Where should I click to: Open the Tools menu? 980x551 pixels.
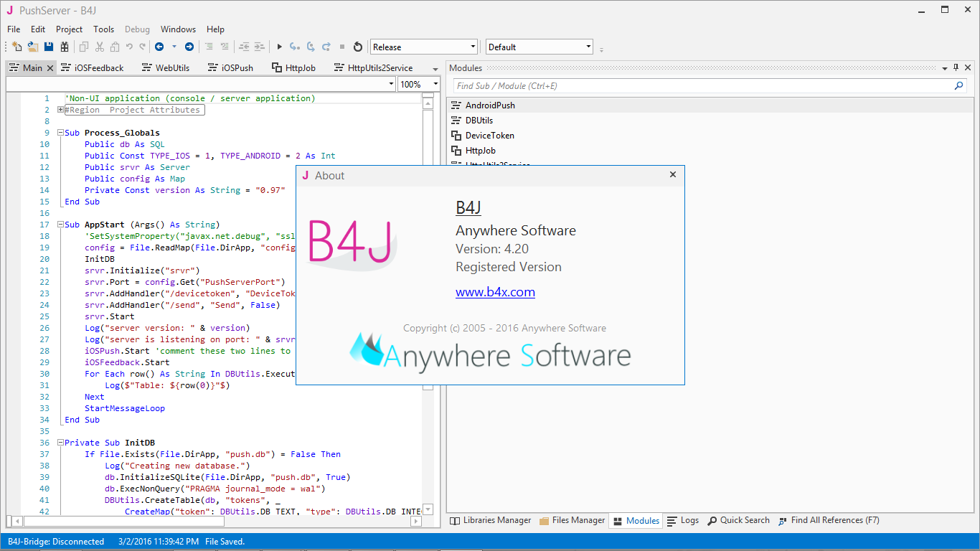pos(104,29)
